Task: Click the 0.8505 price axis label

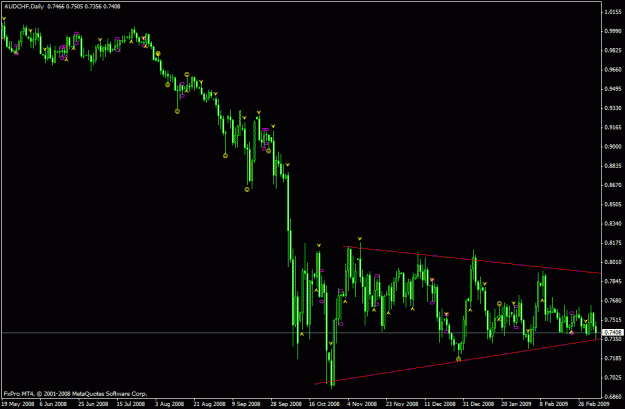Action: (613, 204)
